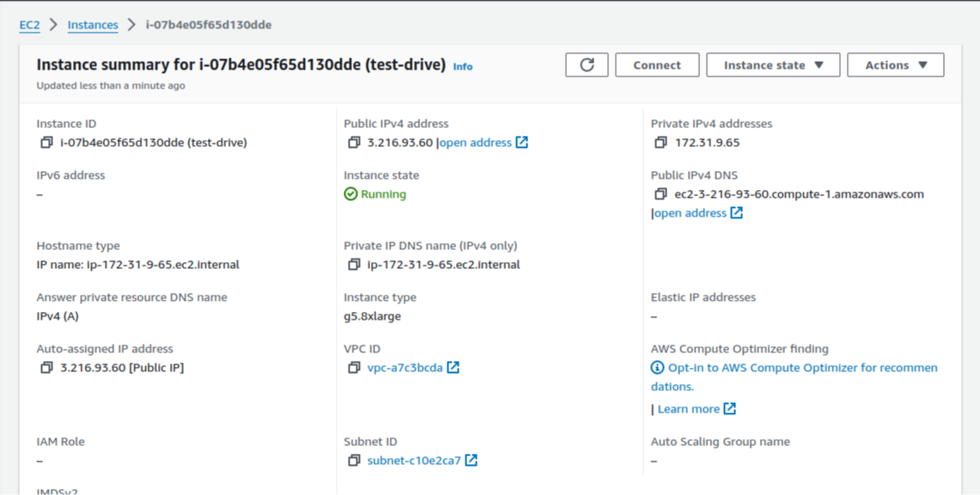The image size is (980, 495).
Task: Navigate to EC2 via the breadcrumb
Action: [x=28, y=25]
